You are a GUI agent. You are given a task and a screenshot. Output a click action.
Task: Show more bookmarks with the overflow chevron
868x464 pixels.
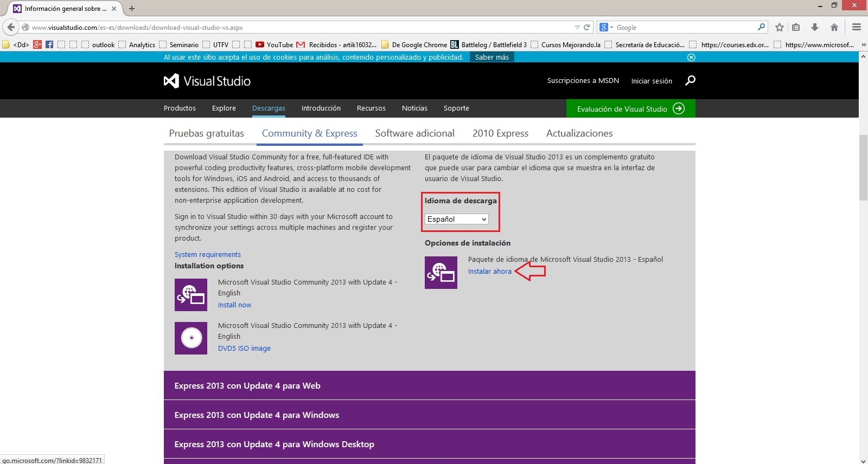pyautogui.click(x=864, y=44)
